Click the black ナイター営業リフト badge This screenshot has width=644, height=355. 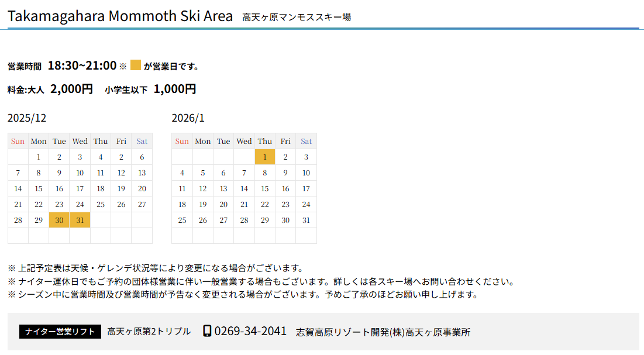pyautogui.click(x=60, y=332)
